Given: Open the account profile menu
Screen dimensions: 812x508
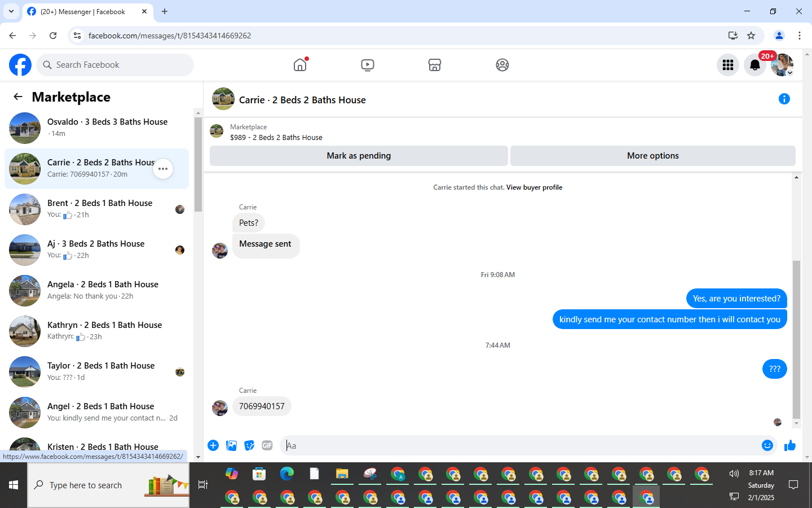Looking at the screenshot, I should pyautogui.click(x=782, y=65).
